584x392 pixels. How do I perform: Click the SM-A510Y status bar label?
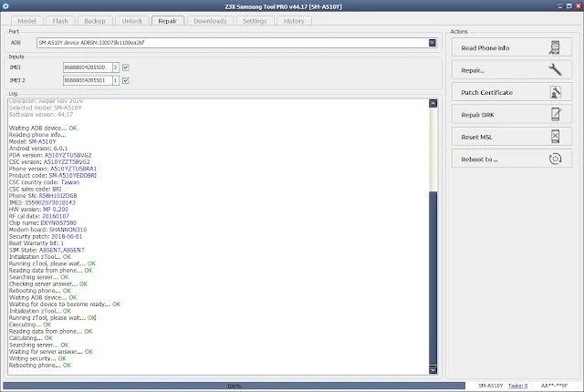[x=491, y=386]
